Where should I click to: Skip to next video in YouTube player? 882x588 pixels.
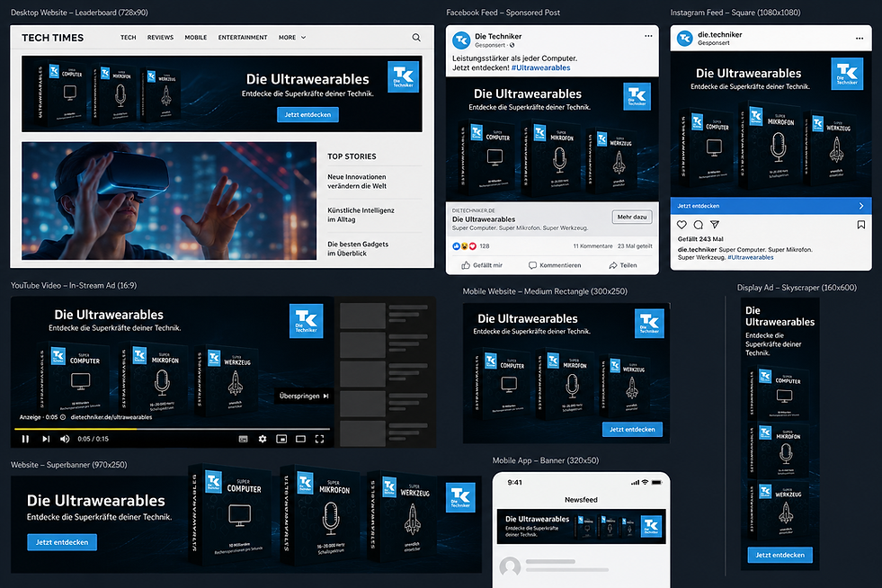click(46, 439)
